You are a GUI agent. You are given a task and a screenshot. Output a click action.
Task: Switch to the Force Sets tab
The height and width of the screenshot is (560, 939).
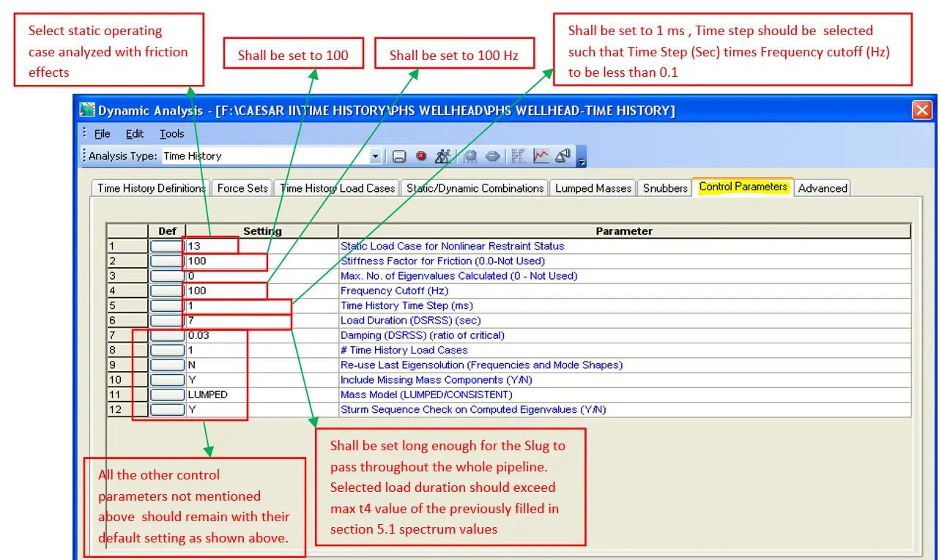pyautogui.click(x=242, y=188)
